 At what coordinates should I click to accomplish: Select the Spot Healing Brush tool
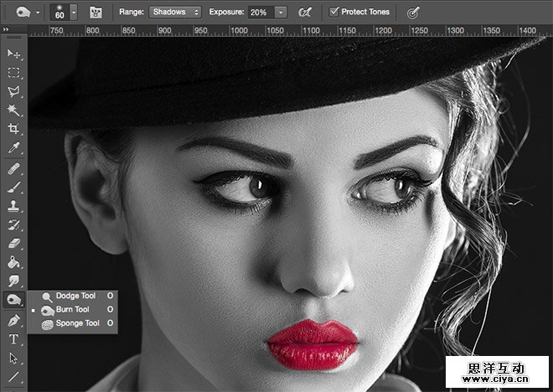coord(13,169)
